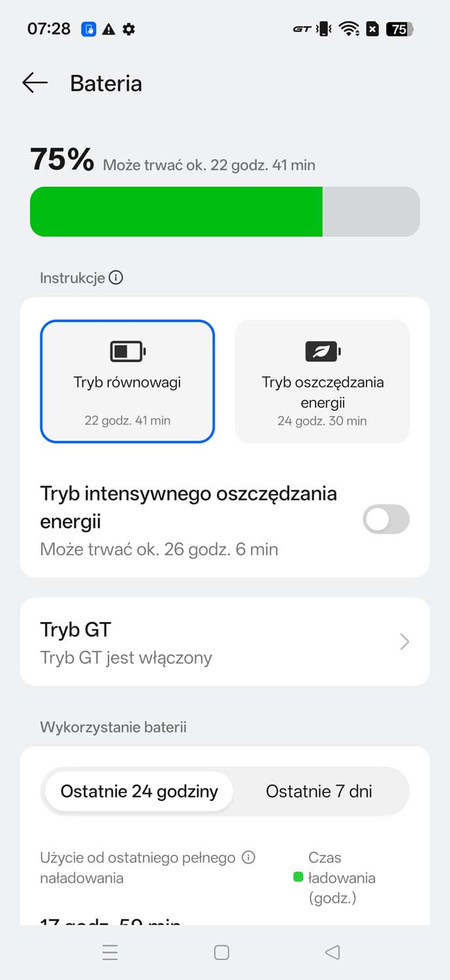Tap the info icon next to Instrukcje

[116, 278]
